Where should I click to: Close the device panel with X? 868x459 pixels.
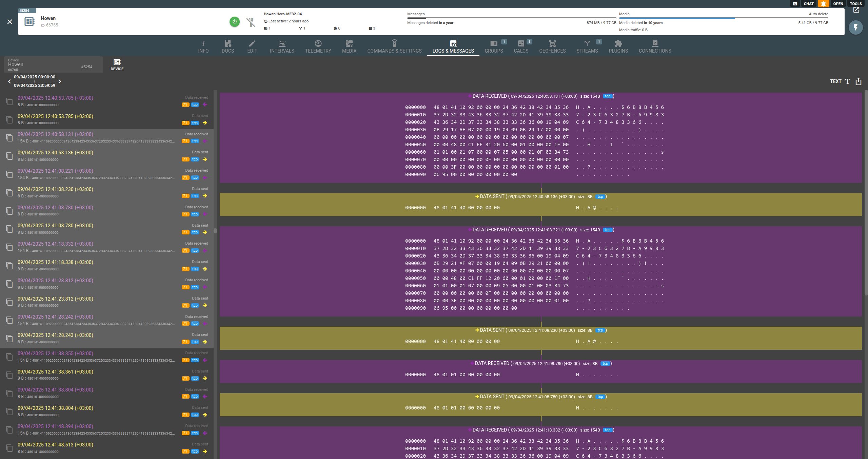(x=10, y=22)
